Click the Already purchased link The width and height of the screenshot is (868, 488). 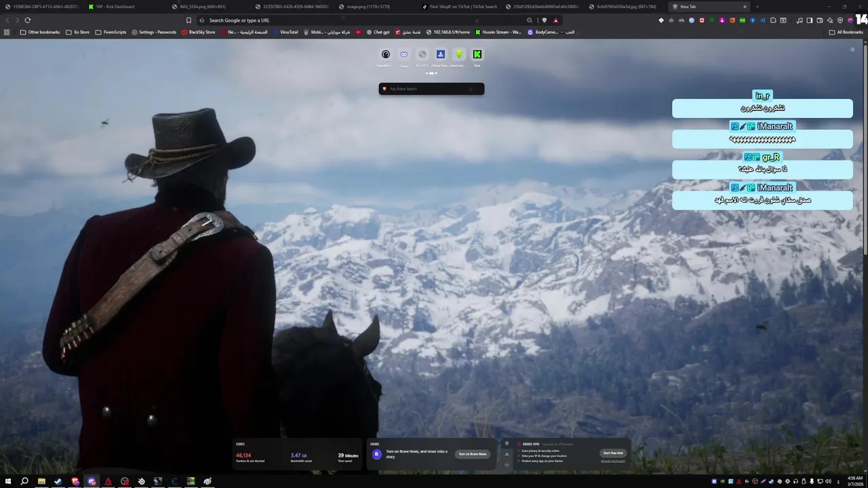[x=613, y=461]
